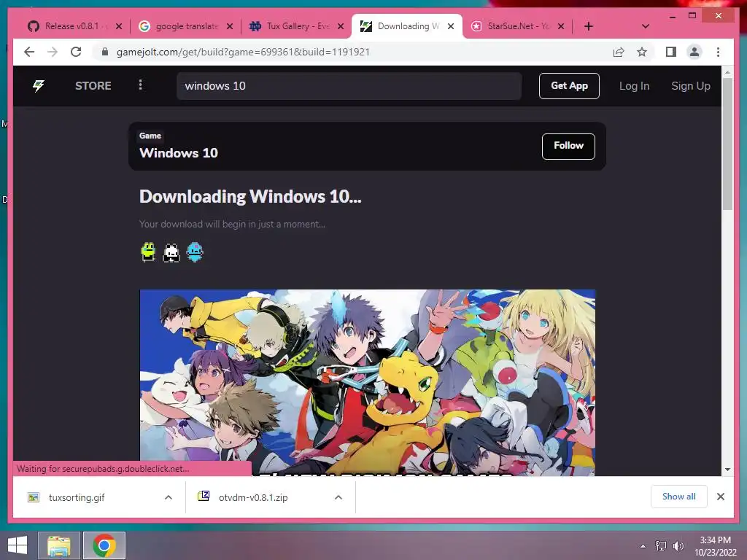747x560 pixels.
Task: Go forward to the next page
Action: point(53,52)
